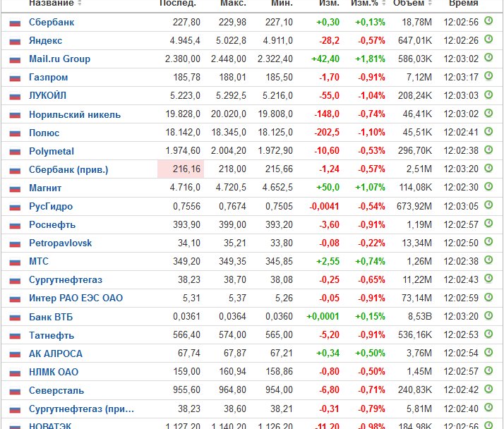
Task: Click the Магнит percent change +1,07%
Action: point(370,188)
